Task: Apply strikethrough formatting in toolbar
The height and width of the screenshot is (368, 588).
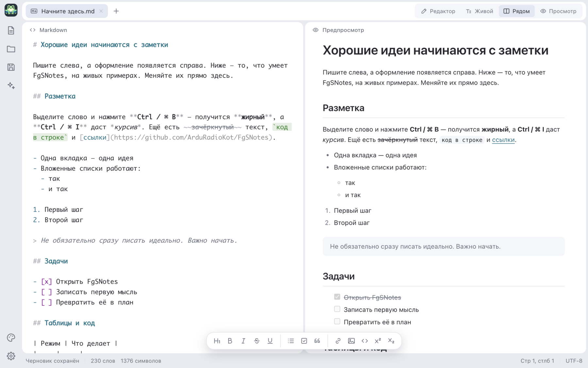Action: coord(257,341)
